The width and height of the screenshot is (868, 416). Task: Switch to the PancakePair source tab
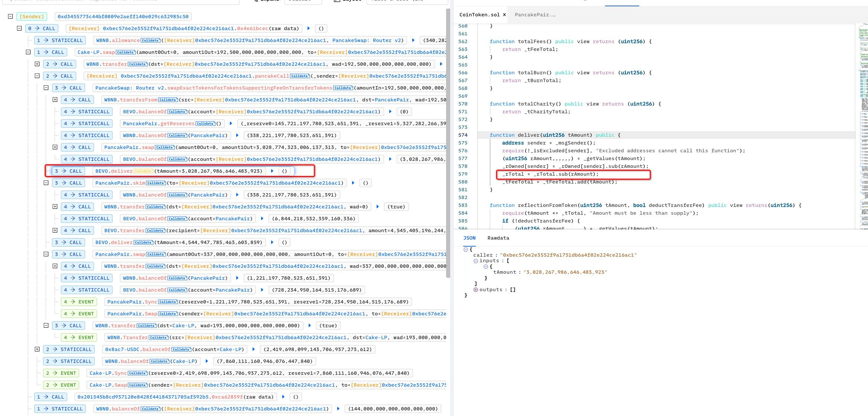[x=535, y=15]
